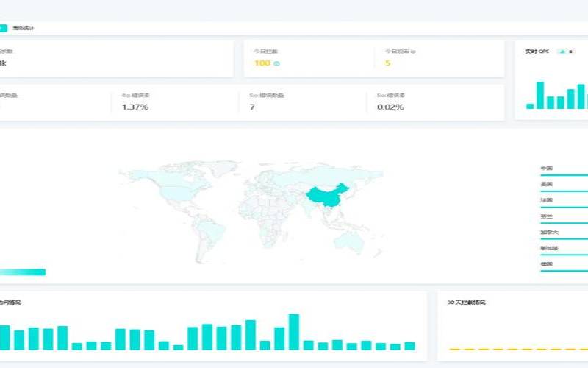Click the 5xx error count 7
Viewport: 588px width, 368px height.
(x=252, y=107)
